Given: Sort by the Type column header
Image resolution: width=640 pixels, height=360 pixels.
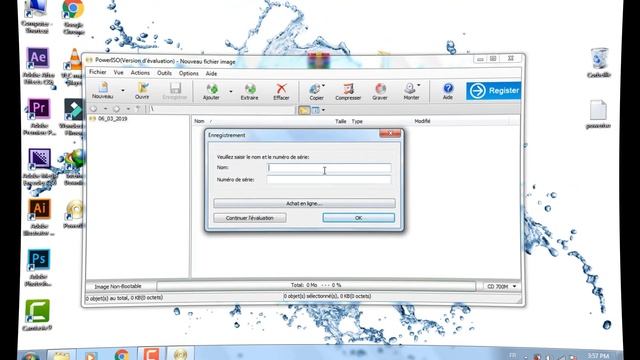Looking at the screenshot, I should (x=357, y=121).
